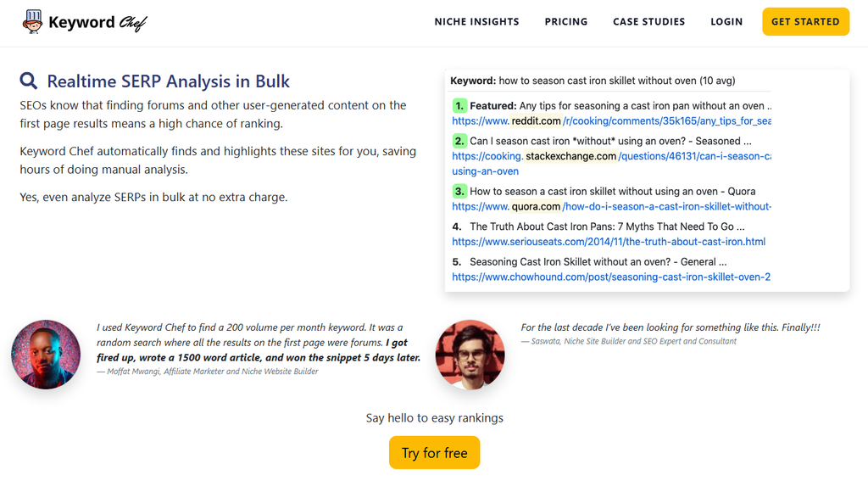The width and height of the screenshot is (868, 481).
Task: Click the Realtime SERP Analysis in Bulk heading
Action: click(169, 81)
